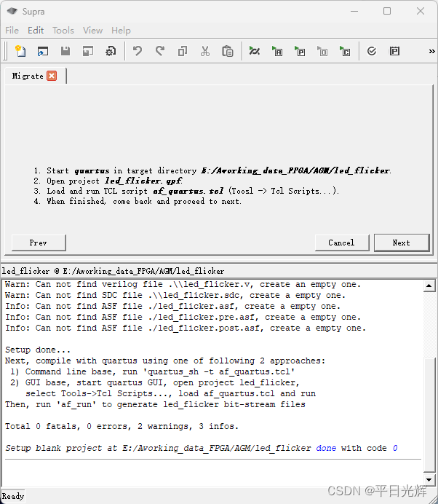Click the warning line about led_flicker.sdc
This screenshot has width=438, height=504.
click(175, 295)
